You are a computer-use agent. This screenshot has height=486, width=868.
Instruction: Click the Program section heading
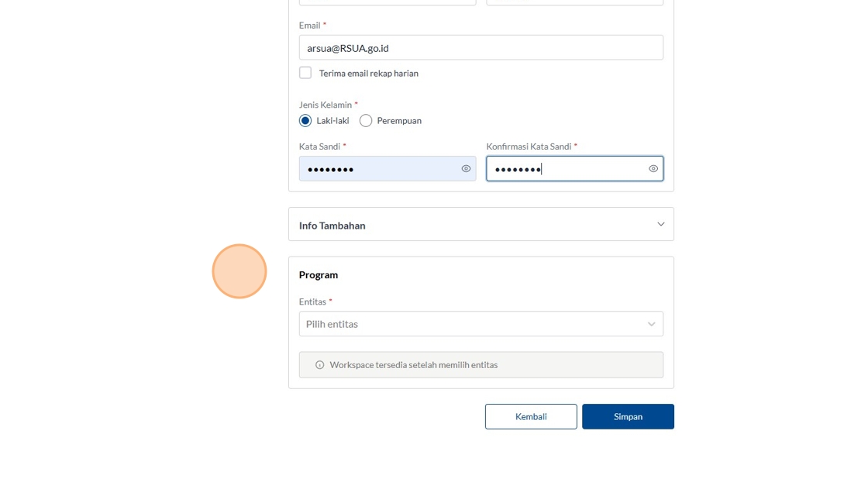[319, 275]
